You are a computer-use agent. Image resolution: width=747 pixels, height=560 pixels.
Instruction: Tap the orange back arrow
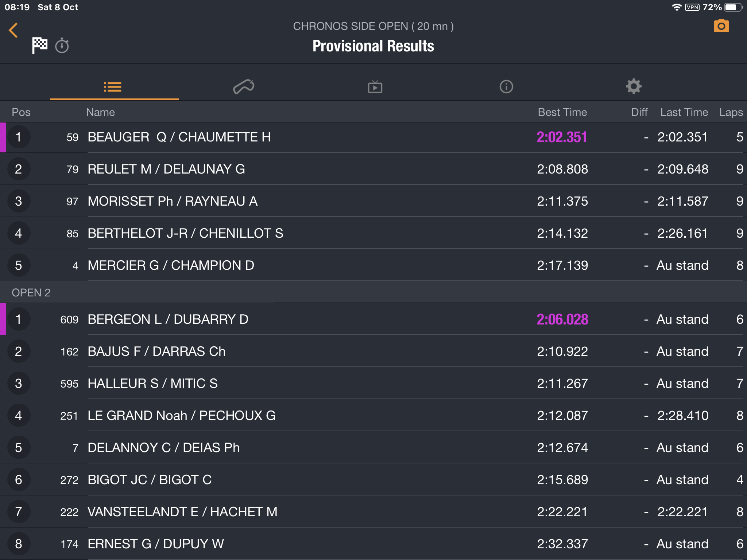13,30
